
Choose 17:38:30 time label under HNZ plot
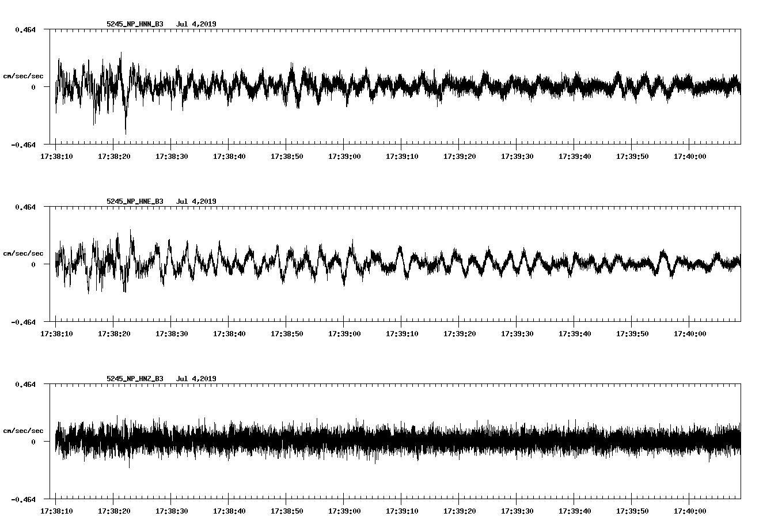coord(172,511)
